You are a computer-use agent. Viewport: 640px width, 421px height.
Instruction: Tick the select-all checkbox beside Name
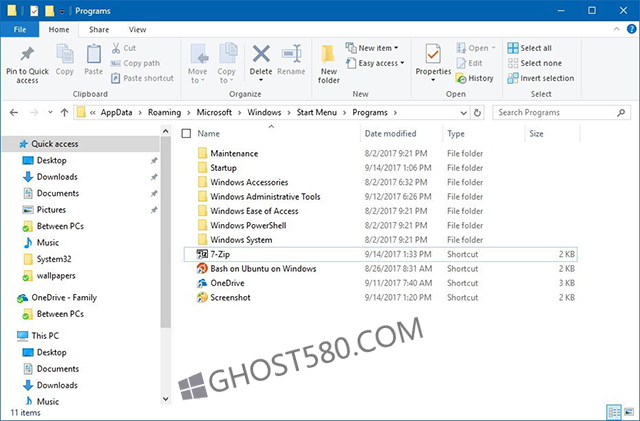coord(186,134)
